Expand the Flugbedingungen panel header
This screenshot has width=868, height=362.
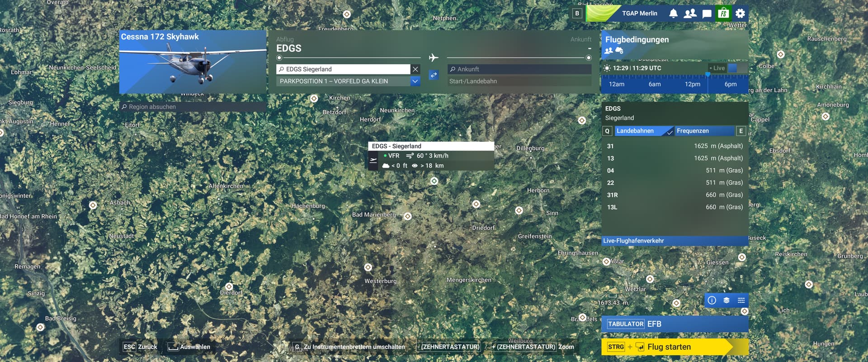click(x=674, y=44)
